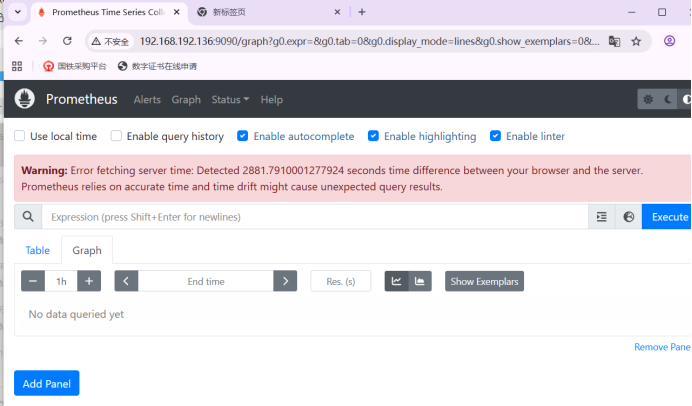Open the Help link
The width and height of the screenshot is (692, 406).
[x=271, y=100]
